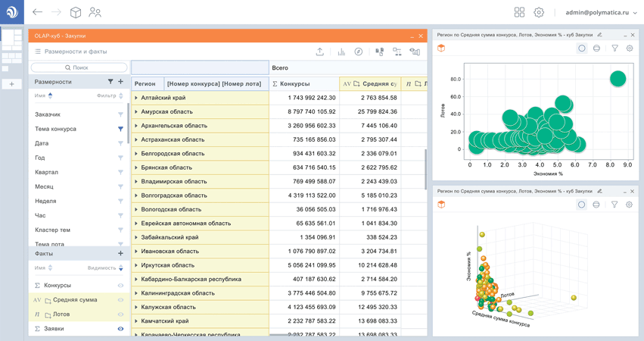Click the Всего header cell
644x341 pixels.
click(348, 68)
